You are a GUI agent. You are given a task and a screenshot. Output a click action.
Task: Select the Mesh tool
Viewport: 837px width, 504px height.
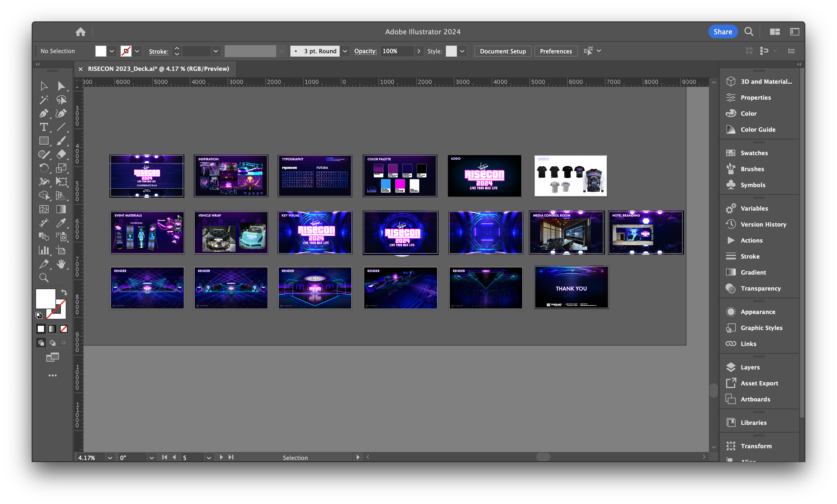(44, 209)
